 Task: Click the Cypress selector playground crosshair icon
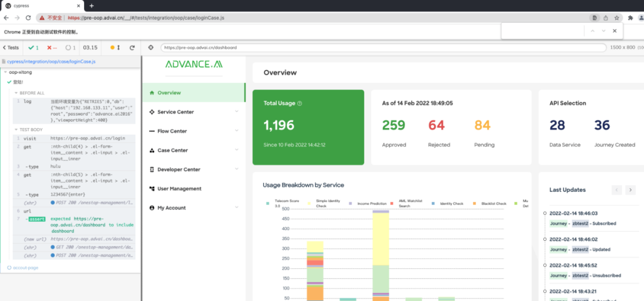coord(150,48)
